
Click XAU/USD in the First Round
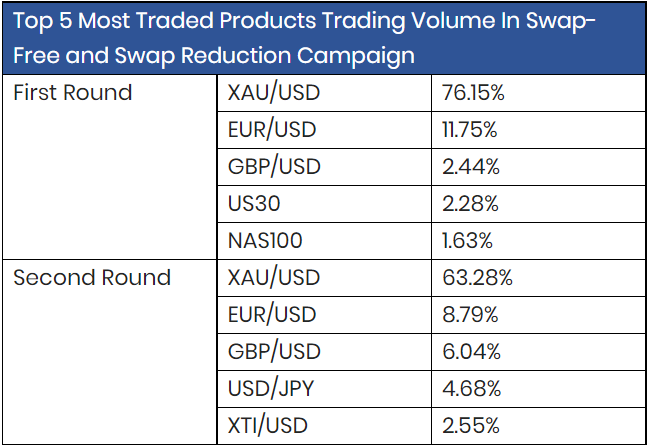coord(274,93)
